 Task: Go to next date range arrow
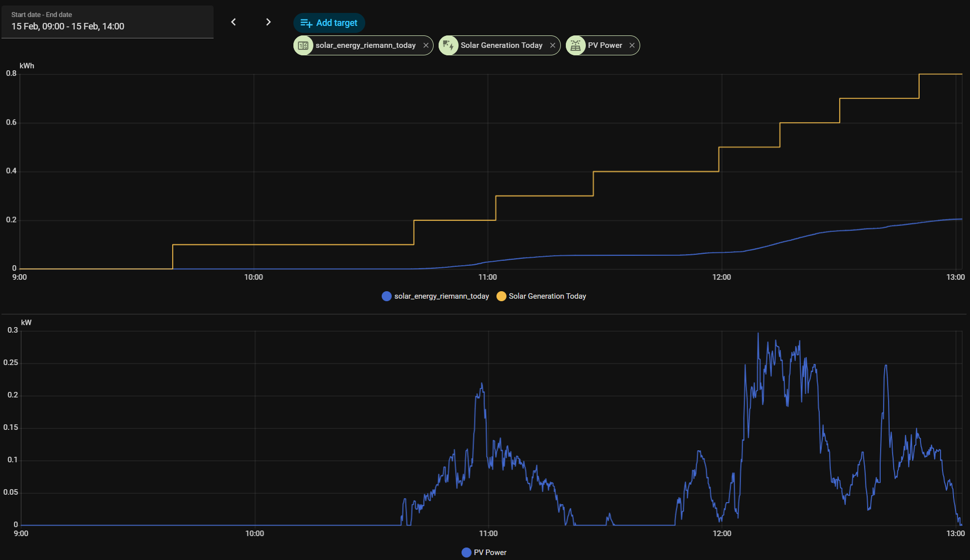[268, 22]
